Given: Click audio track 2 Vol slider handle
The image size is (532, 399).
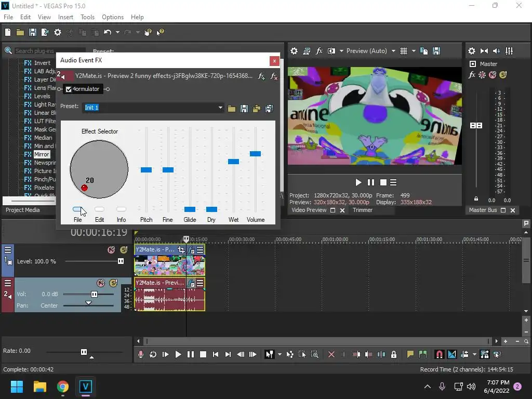Looking at the screenshot, I should coord(94,294).
